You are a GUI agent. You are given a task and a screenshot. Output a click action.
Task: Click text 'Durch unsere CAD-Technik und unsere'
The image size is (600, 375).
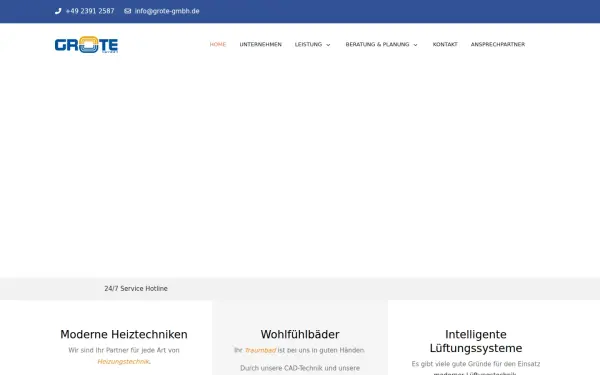click(x=300, y=368)
